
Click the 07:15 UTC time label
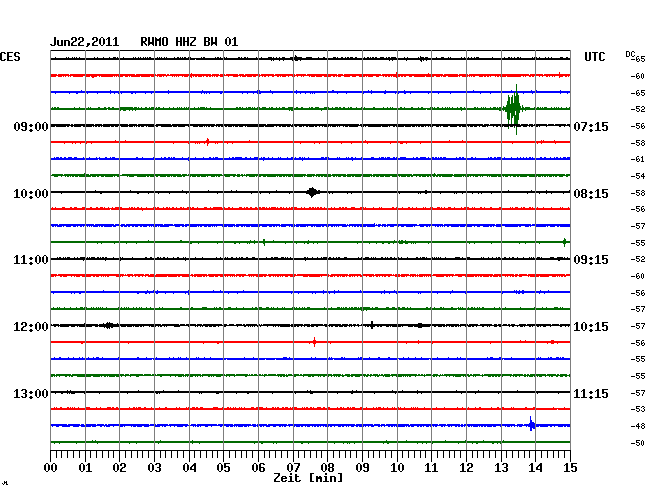pyautogui.click(x=591, y=126)
